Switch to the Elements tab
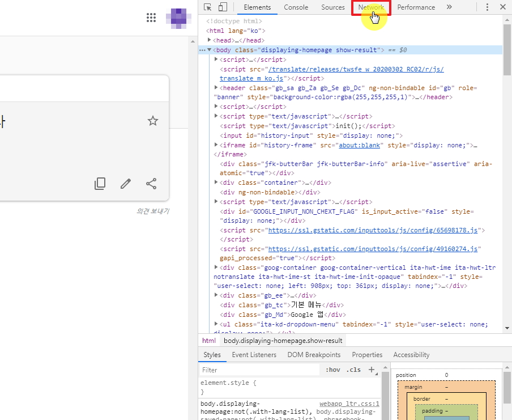512x420 pixels. click(x=257, y=7)
